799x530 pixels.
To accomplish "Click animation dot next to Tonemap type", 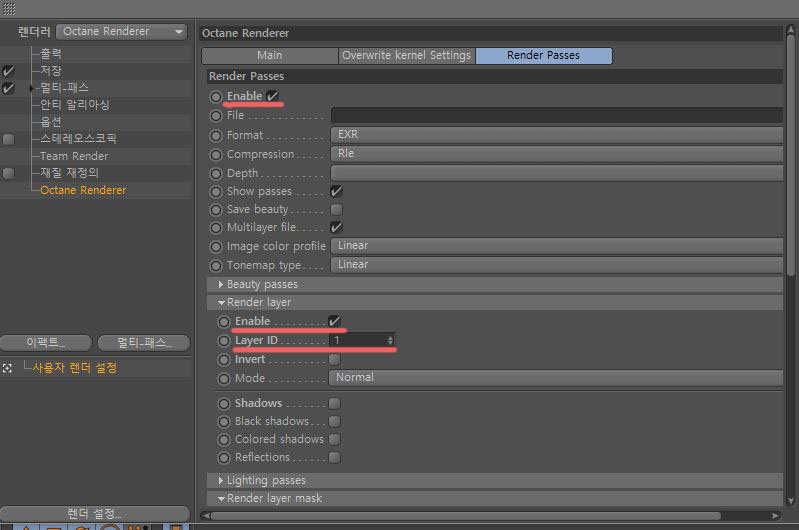I will pyautogui.click(x=216, y=266).
